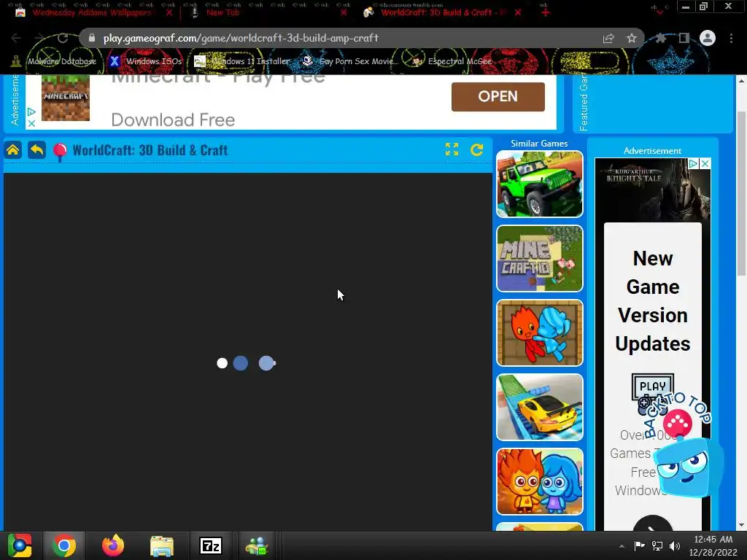View site info via padlock icon
Image resolution: width=747 pixels, height=560 pixels.
[92, 38]
